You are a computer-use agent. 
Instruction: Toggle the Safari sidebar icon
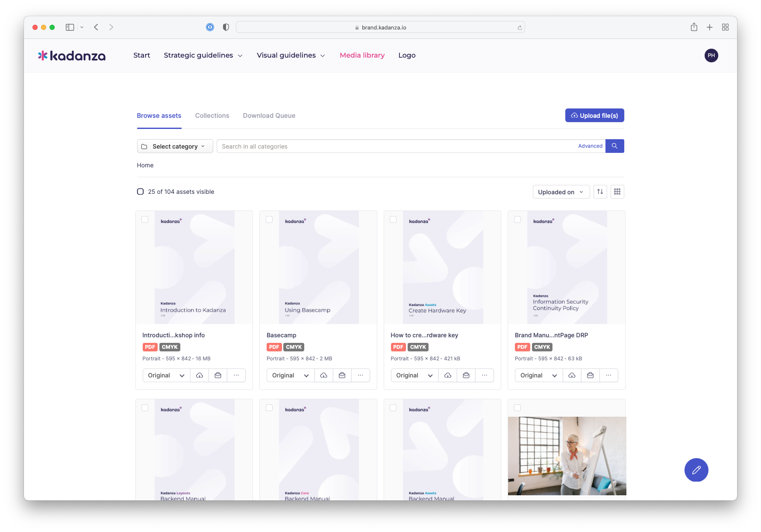(70, 27)
